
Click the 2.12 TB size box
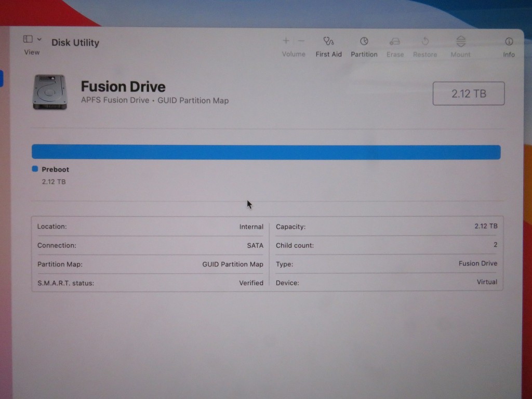tap(469, 94)
